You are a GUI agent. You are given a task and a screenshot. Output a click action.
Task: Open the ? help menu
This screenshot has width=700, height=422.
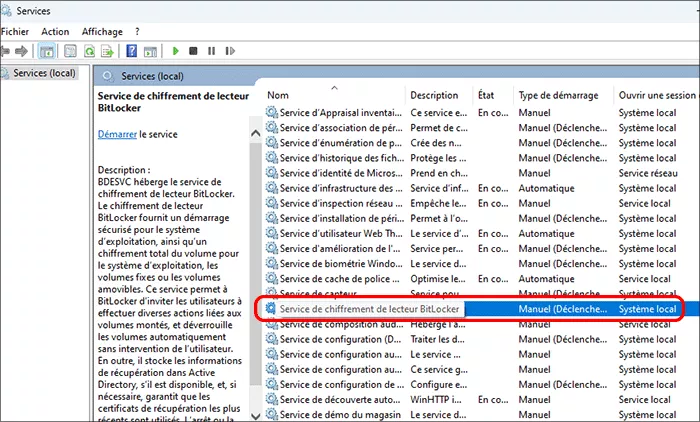click(137, 32)
